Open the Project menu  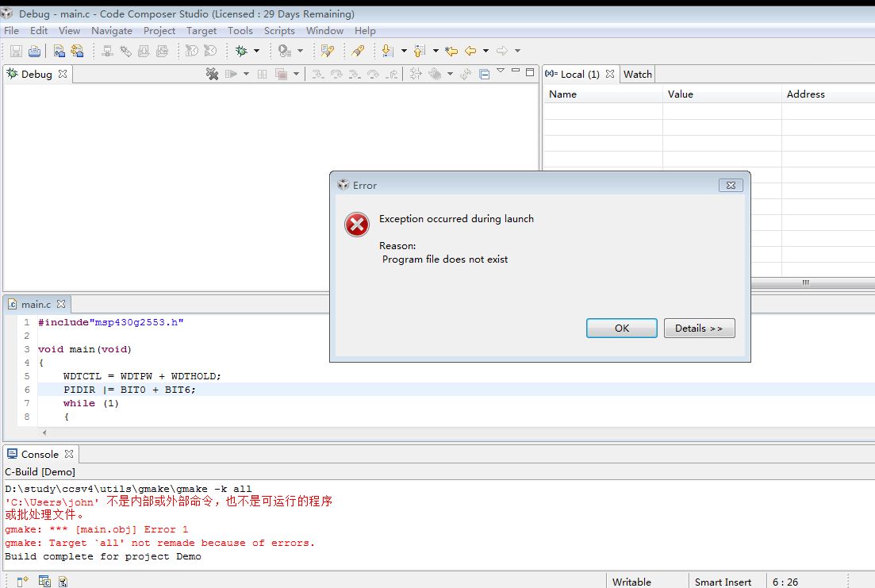click(159, 31)
